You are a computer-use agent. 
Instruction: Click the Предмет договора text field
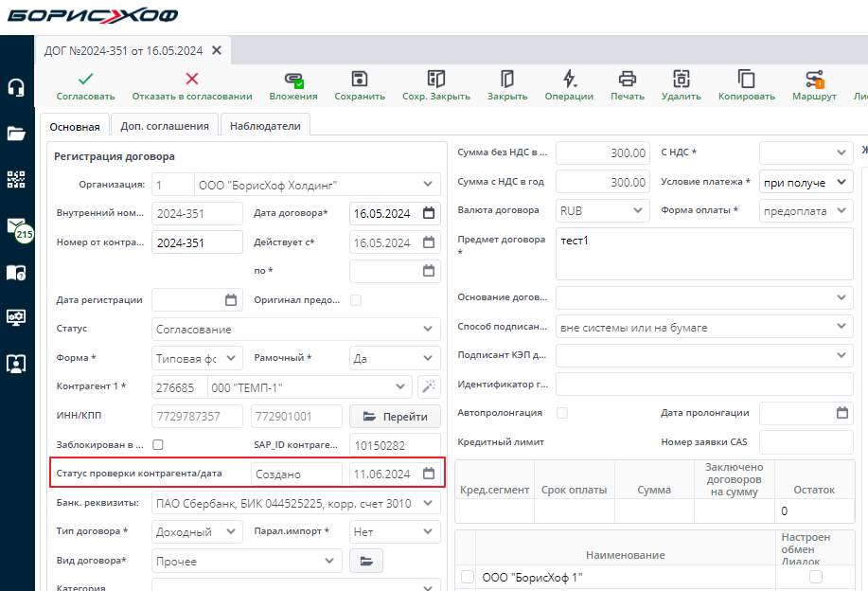705,253
